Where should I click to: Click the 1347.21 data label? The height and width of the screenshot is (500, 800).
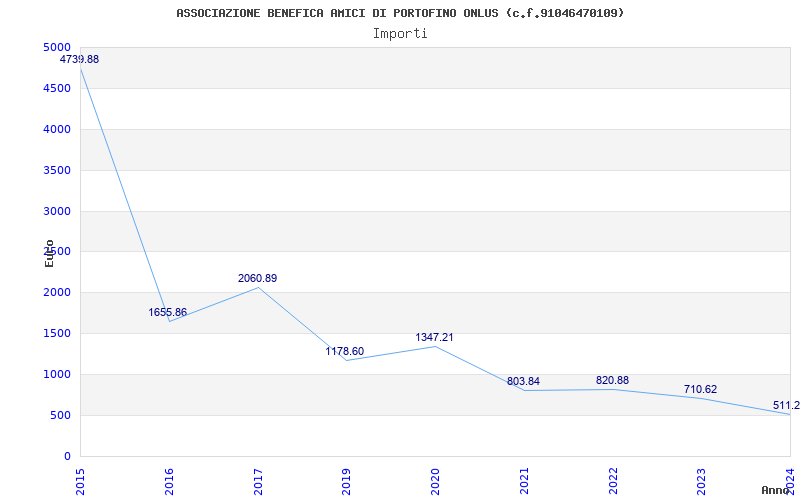tap(434, 337)
